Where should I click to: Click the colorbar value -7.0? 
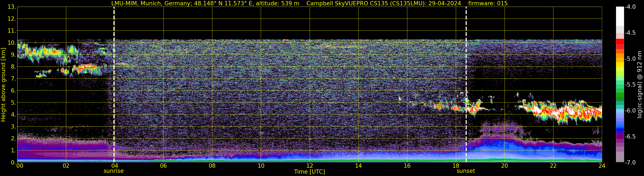point(630,162)
